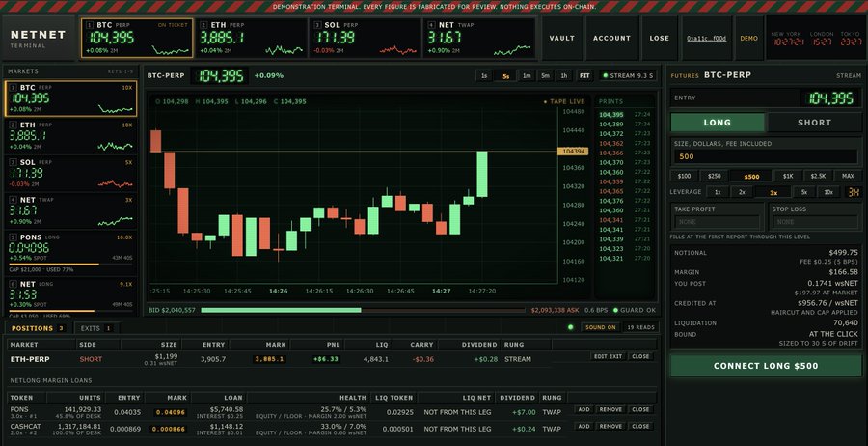Screen dimensions: 868x446
Task: Select the NET TWAP ticker card in the top bar
Action: click(x=478, y=38)
